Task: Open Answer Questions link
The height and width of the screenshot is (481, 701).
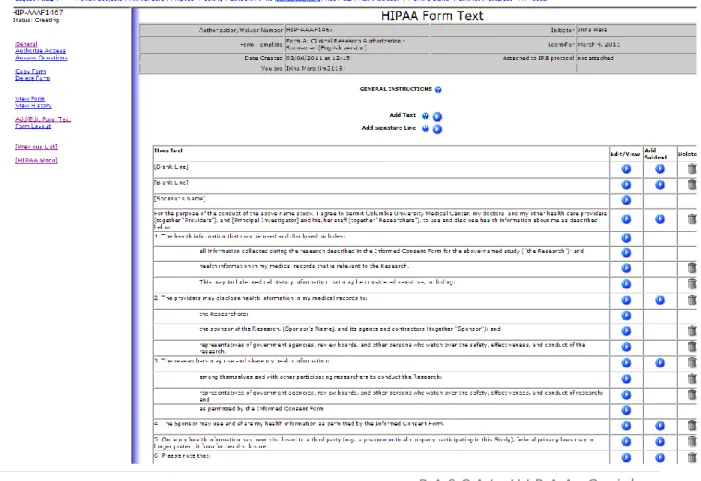Action: (41, 58)
